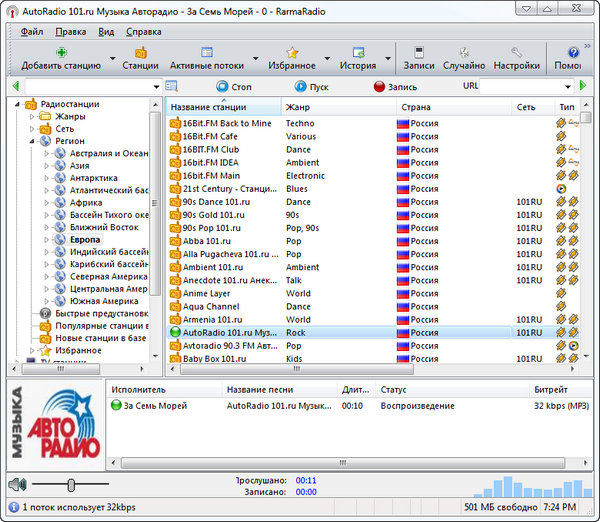Click the Добавить станцию toolbar icon
Image resolution: width=600 pixels, height=522 pixels.
(x=61, y=52)
